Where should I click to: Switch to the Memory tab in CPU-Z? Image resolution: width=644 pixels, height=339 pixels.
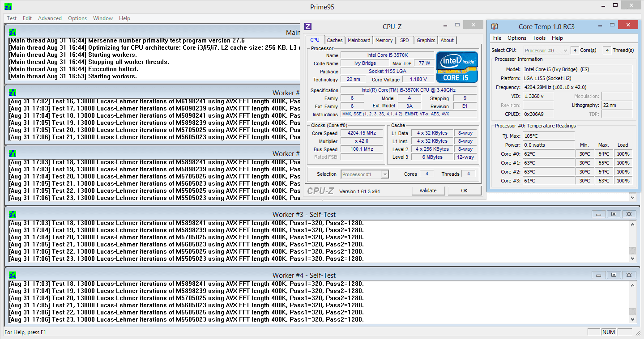click(x=384, y=40)
